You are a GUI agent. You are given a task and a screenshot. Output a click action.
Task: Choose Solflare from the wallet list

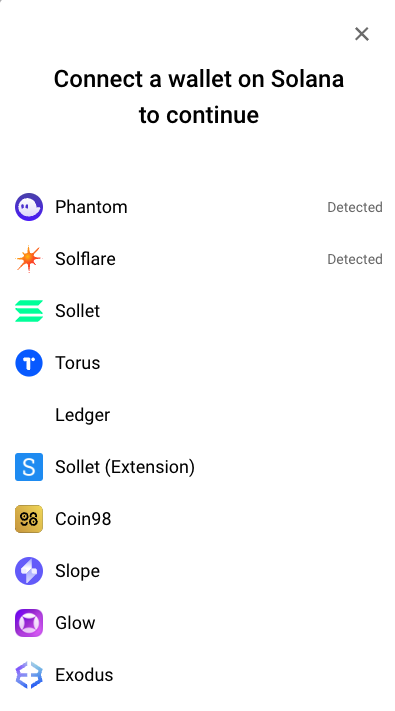(x=199, y=259)
